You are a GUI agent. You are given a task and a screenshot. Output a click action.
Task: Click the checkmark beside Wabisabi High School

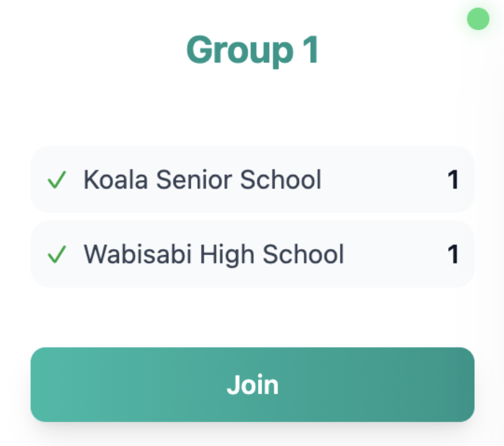click(x=56, y=255)
